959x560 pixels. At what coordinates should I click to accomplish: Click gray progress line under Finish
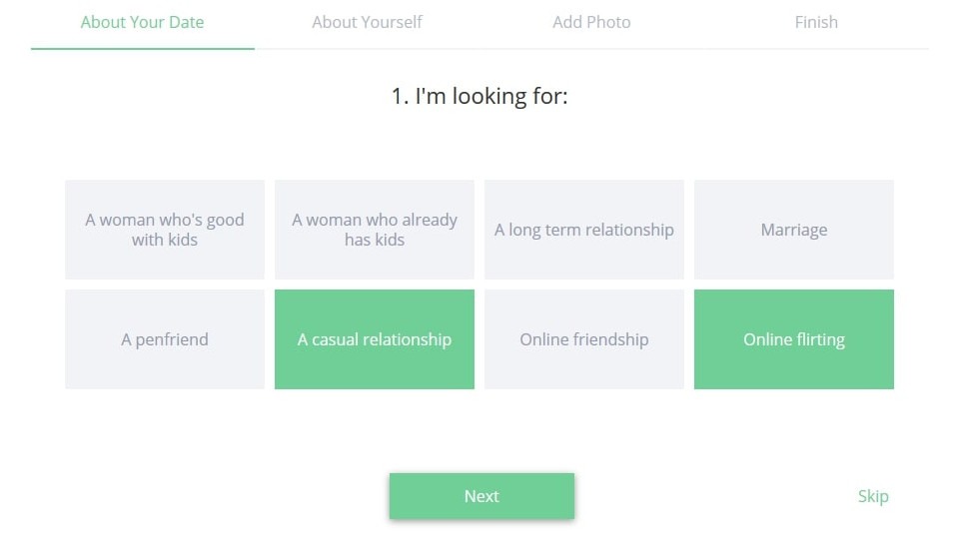click(x=816, y=48)
